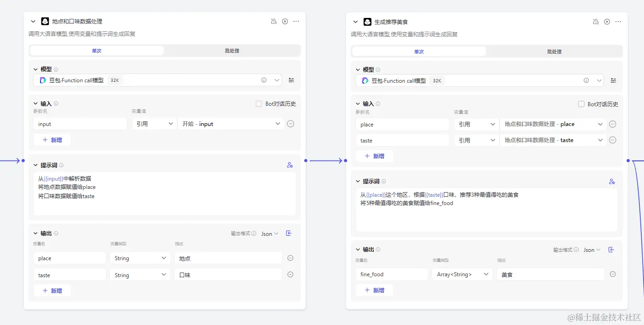Select 单次 tab in 地点和口味数据处理
The height and width of the screenshot is (325, 644).
tap(97, 51)
